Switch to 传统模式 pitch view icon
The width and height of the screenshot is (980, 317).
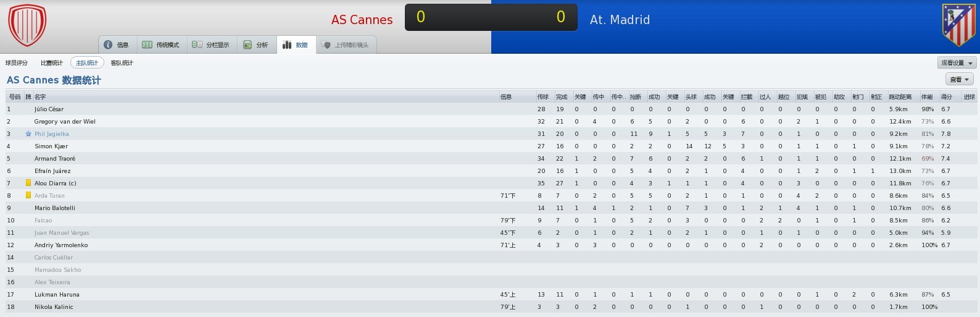[x=147, y=44]
